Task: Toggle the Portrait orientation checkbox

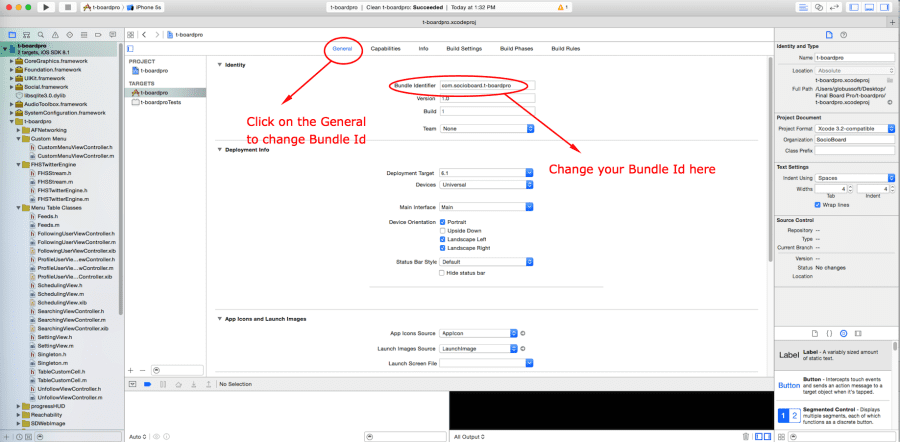Action: click(x=443, y=222)
